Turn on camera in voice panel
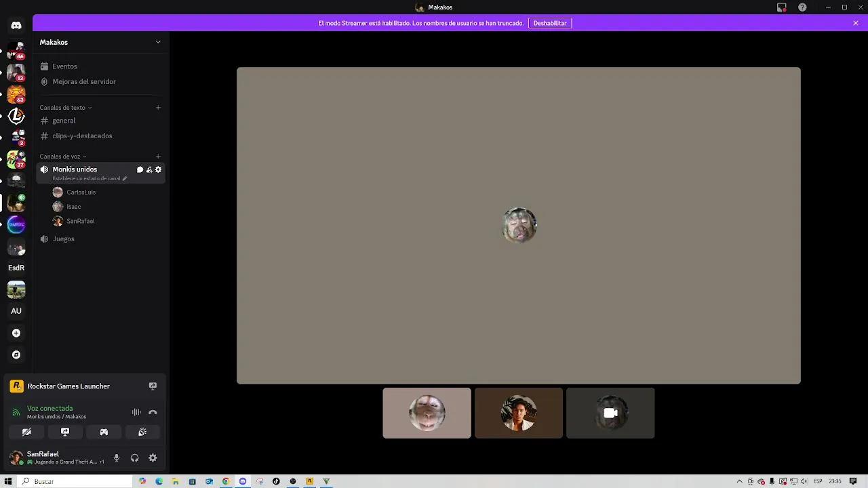Screen dimensions: 868x488 click(x=26, y=432)
